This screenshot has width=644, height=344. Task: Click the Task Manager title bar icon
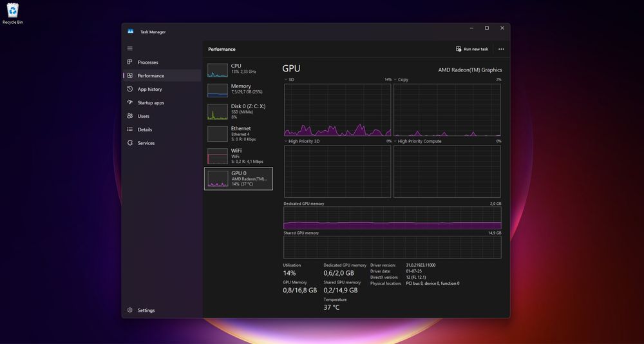click(131, 31)
